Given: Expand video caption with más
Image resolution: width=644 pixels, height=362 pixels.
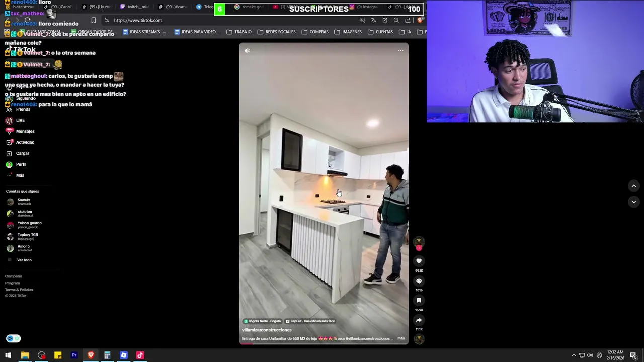Looking at the screenshot, I should tap(401, 338).
